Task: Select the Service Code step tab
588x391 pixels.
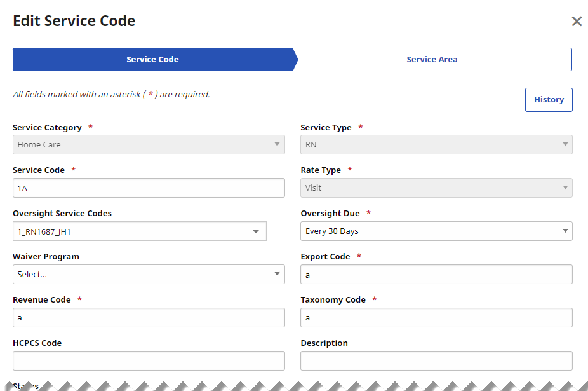Action: (x=152, y=59)
